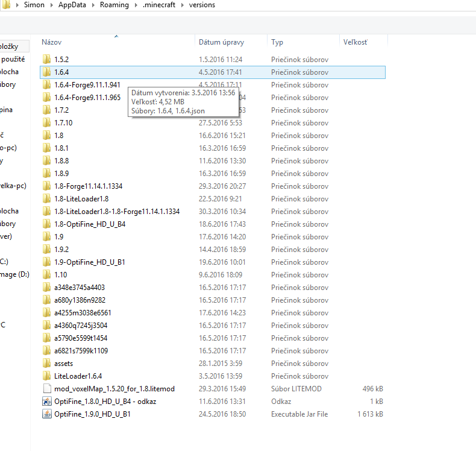The width and height of the screenshot is (476, 451).
Task: Click the OptiFine_1.8.0_HD_U_B4 shortcut icon
Action: coord(47,402)
